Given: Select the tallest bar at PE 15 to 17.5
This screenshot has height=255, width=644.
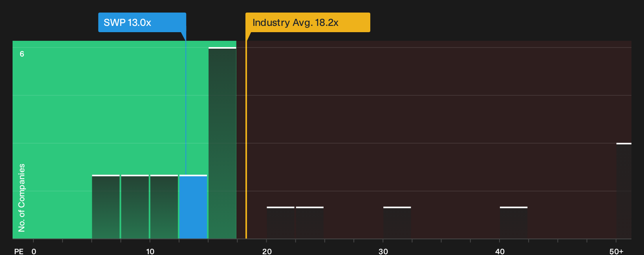Looking at the screenshot, I should coord(222,143).
